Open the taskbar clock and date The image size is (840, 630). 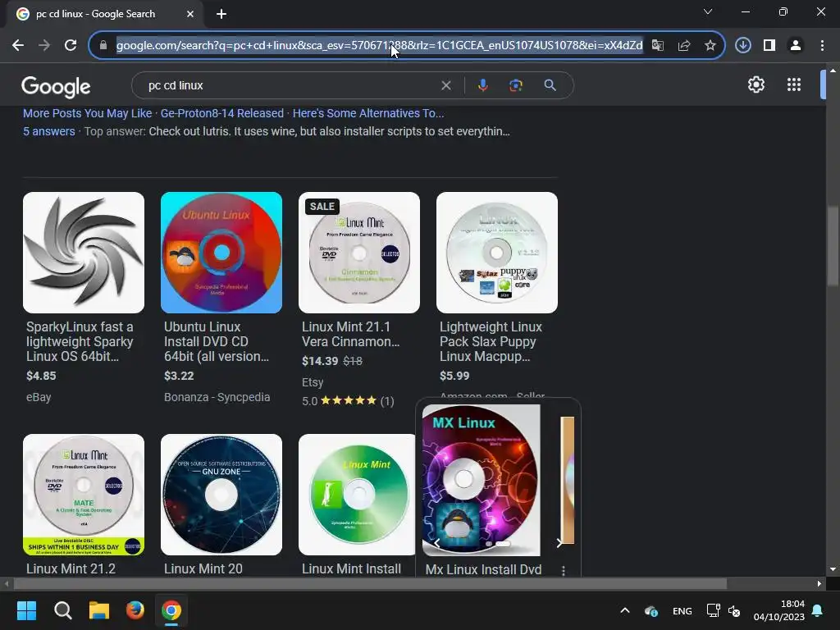[779, 610]
